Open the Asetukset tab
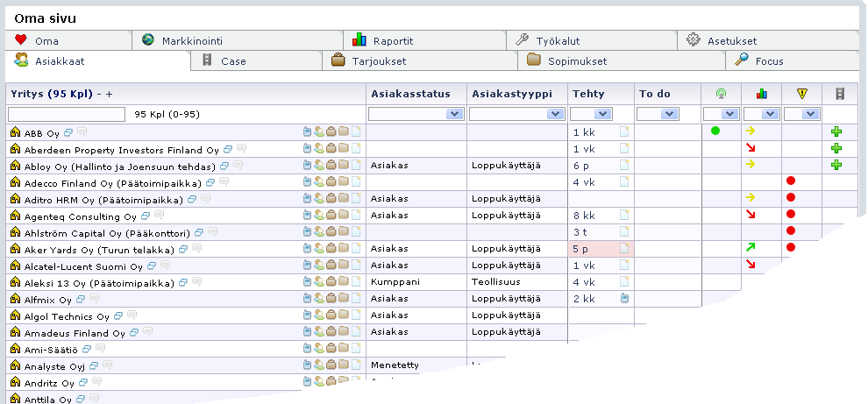This screenshot has height=404, width=868. (768, 40)
